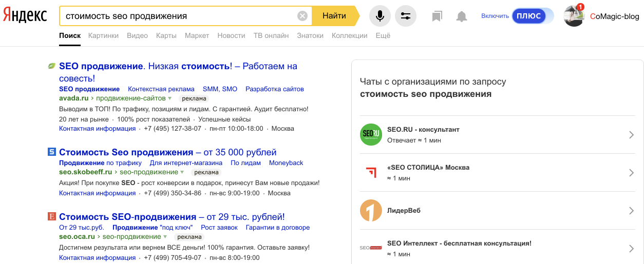Switch to the Картинки tab

pyautogui.click(x=103, y=35)
